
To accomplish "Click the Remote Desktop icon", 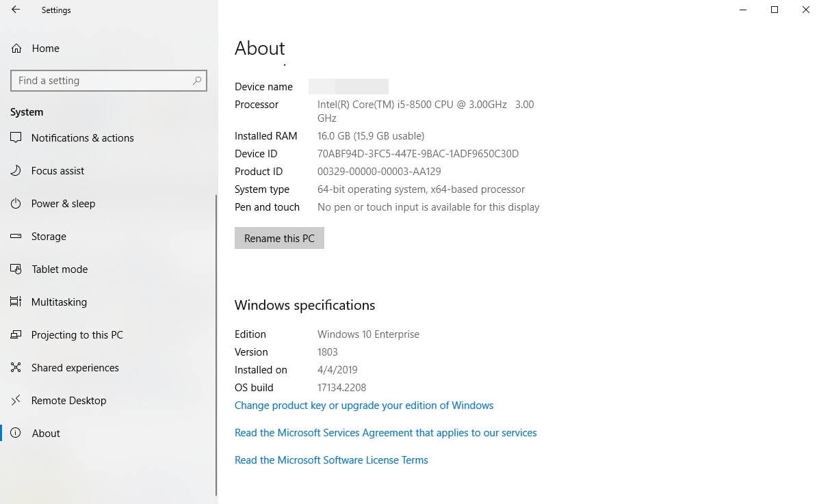I will [x=16, y=400].
